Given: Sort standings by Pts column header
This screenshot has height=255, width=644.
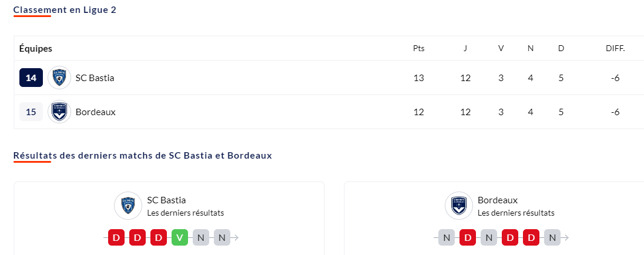Looking at the screenshot, I should tap(419, 48).
